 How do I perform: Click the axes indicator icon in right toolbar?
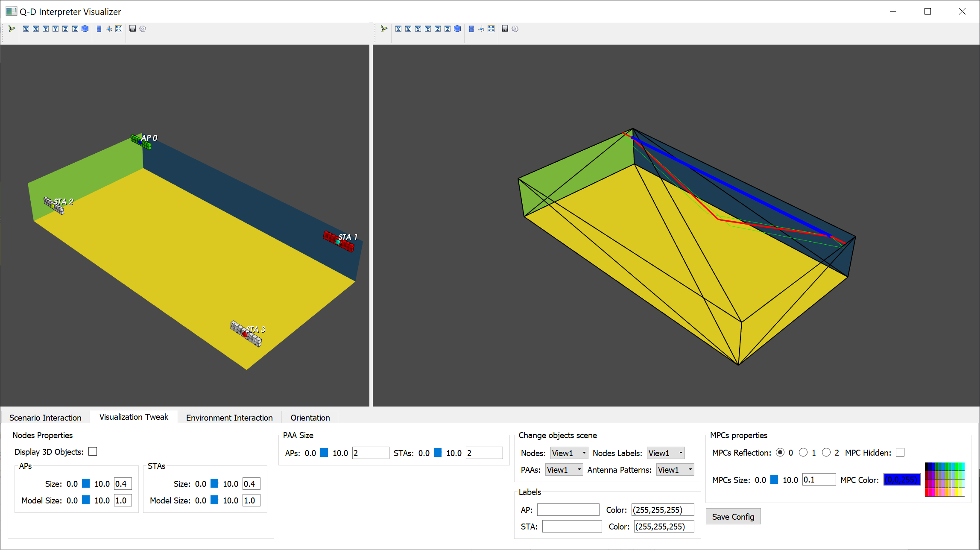(x=481, y=29)
